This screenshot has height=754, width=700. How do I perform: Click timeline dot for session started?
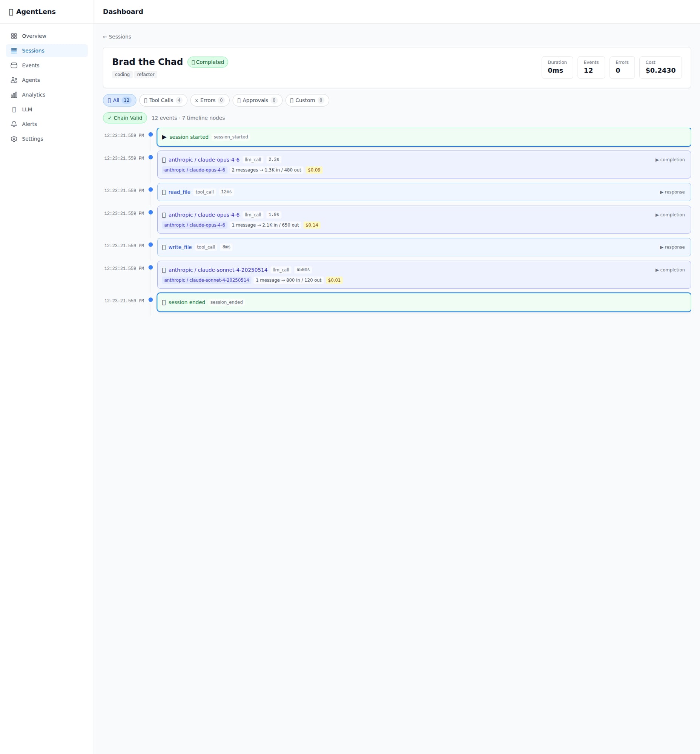[151, 135]
